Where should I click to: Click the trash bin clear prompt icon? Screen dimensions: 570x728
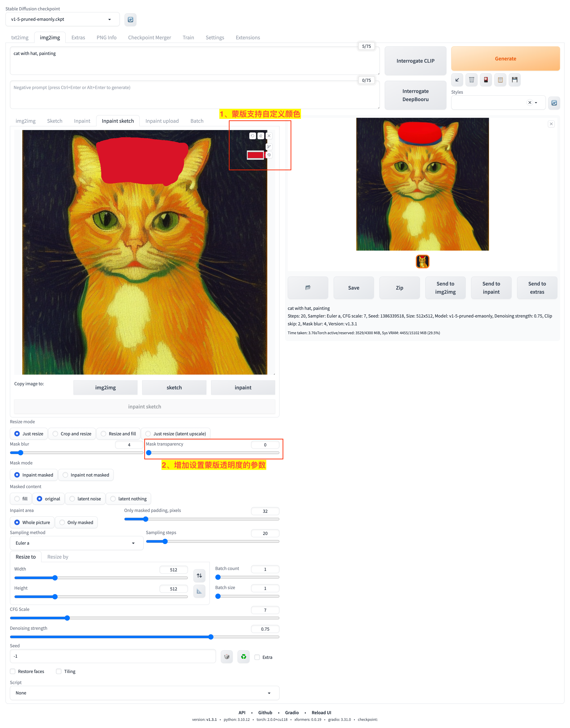(x=471, y=80)
